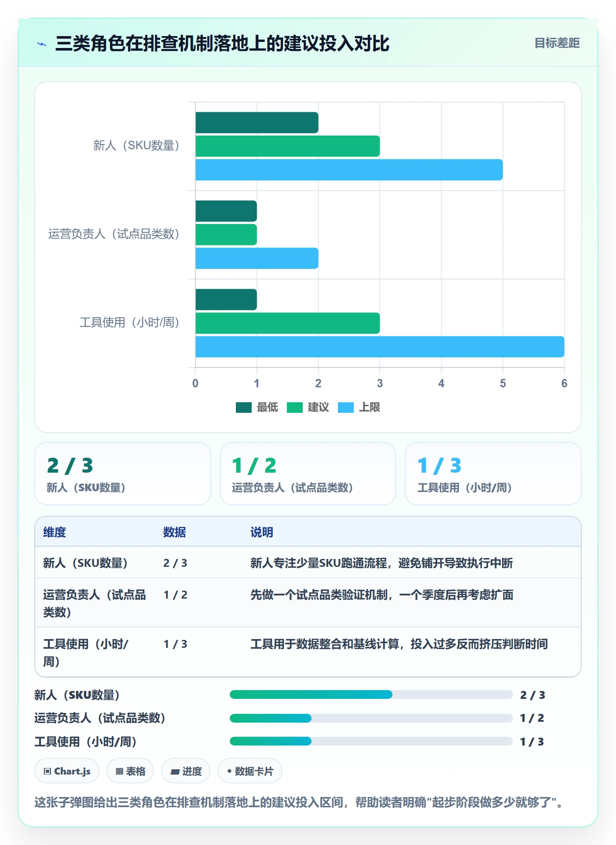Click the 新人 最低 dark-green bar

[x=257, y=123]
